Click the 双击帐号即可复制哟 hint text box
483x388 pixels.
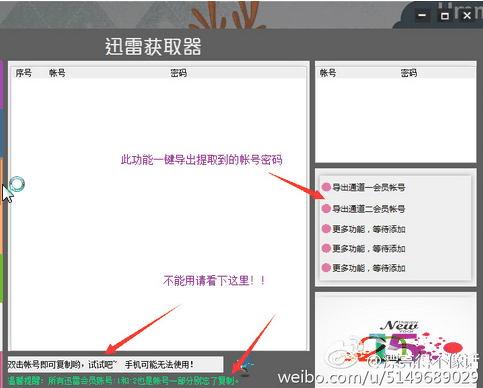[x=115, y=364]
